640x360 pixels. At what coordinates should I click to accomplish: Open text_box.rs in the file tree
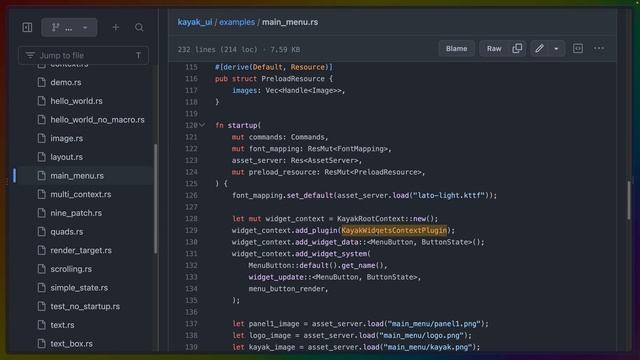[x=71, y=344]
